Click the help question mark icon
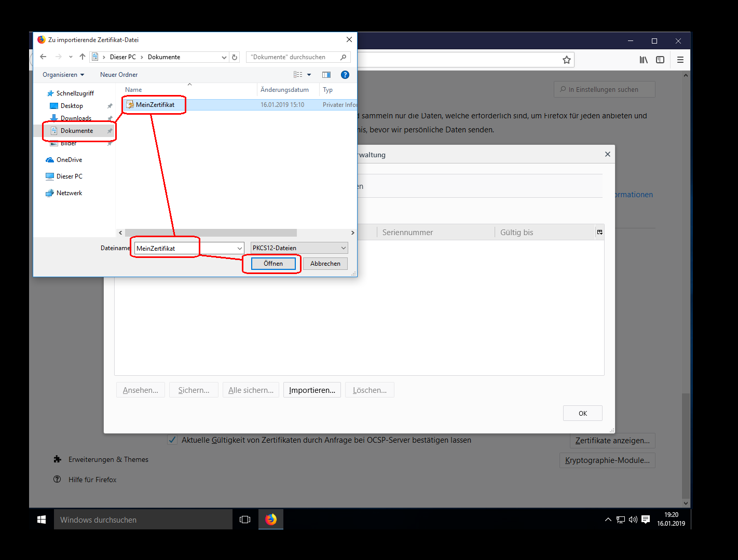The height and width of the screenshot is (560, 738). click(345, 75)
